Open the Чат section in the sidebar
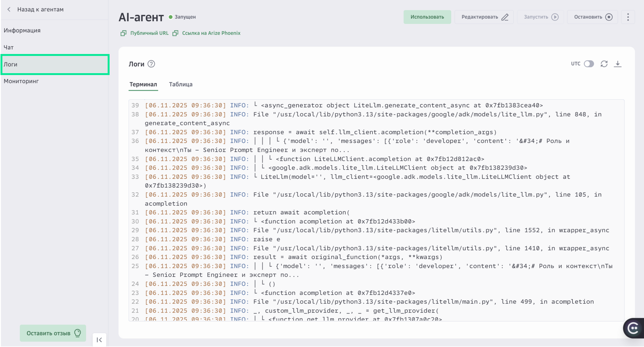 9,47
